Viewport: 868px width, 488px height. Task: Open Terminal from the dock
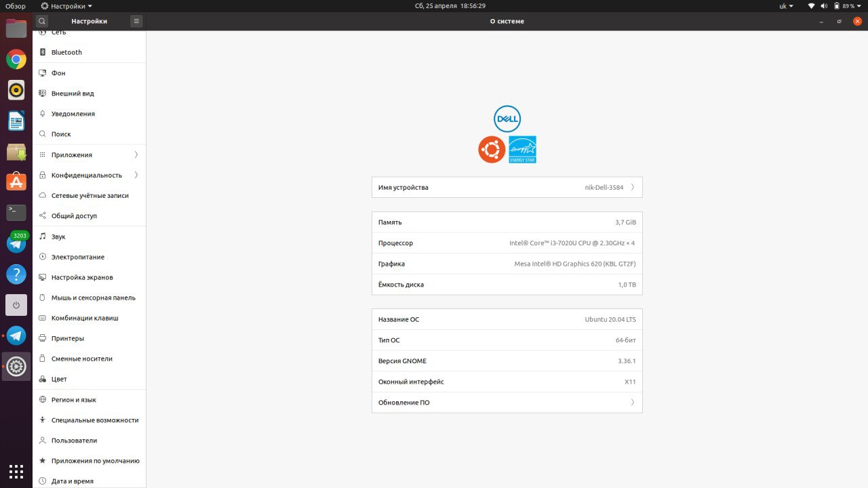tap(16, 212)
